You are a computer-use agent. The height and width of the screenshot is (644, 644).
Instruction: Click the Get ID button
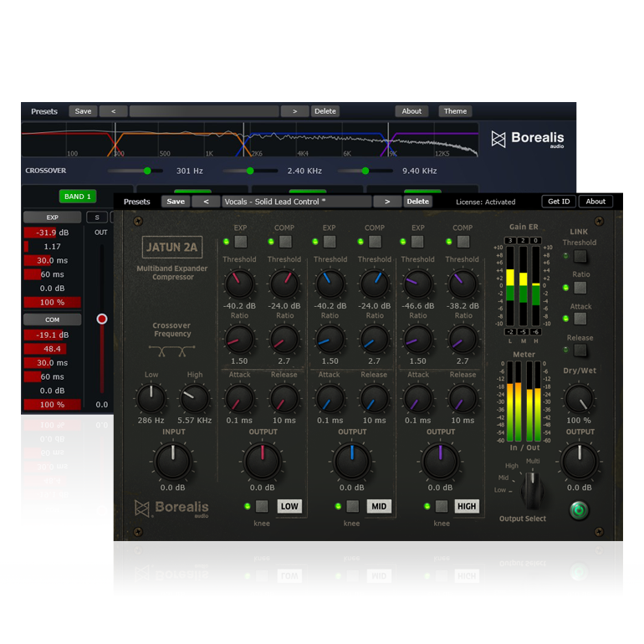[x=559, y=202]
